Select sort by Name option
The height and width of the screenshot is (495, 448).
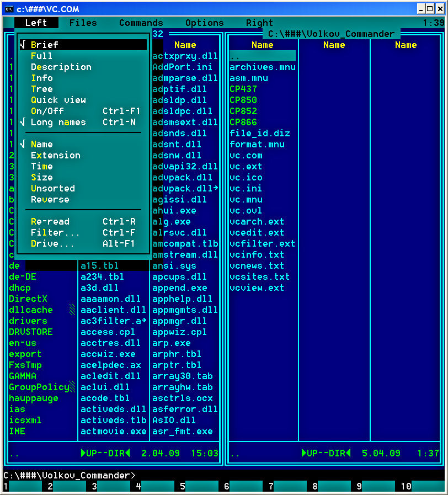pos(83,144)
